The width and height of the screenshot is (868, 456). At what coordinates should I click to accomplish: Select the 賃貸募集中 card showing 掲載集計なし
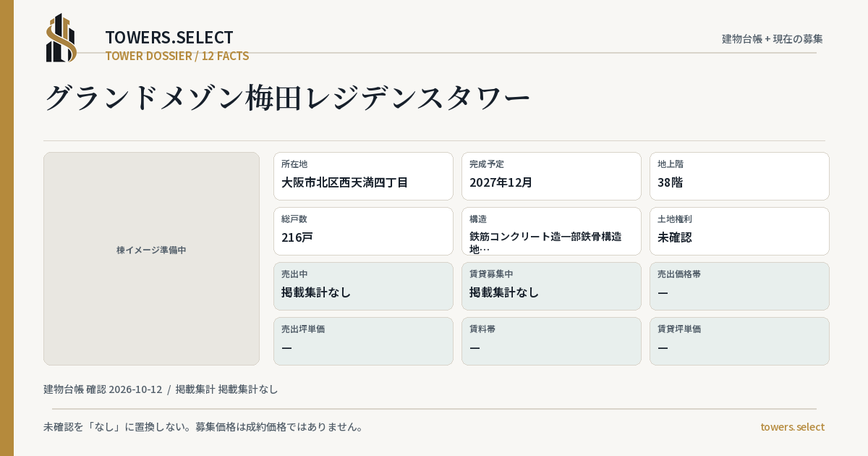[551, 286]
